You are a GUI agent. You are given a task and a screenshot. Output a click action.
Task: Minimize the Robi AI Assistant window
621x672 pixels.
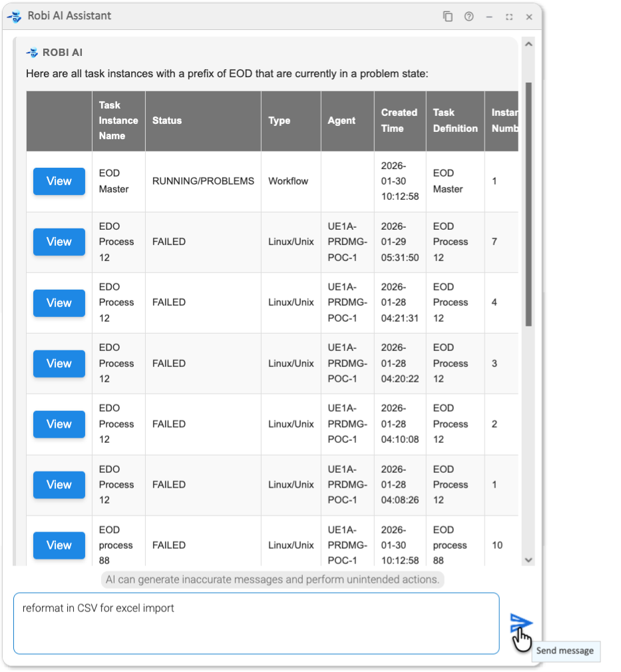pyautogui.click(x=489, y=17)
